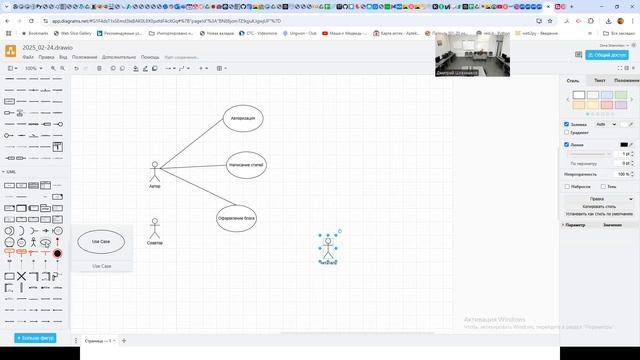Choose the light red style swatch
The width and height of the screenshot is (640, 360).
click(607, 105)
